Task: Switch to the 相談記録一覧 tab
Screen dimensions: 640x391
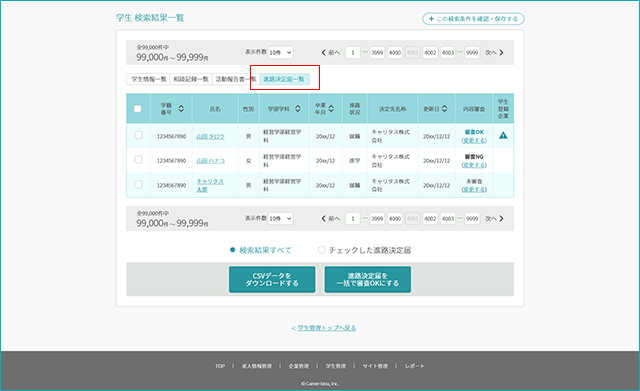Action: click(x=191, y=79)
